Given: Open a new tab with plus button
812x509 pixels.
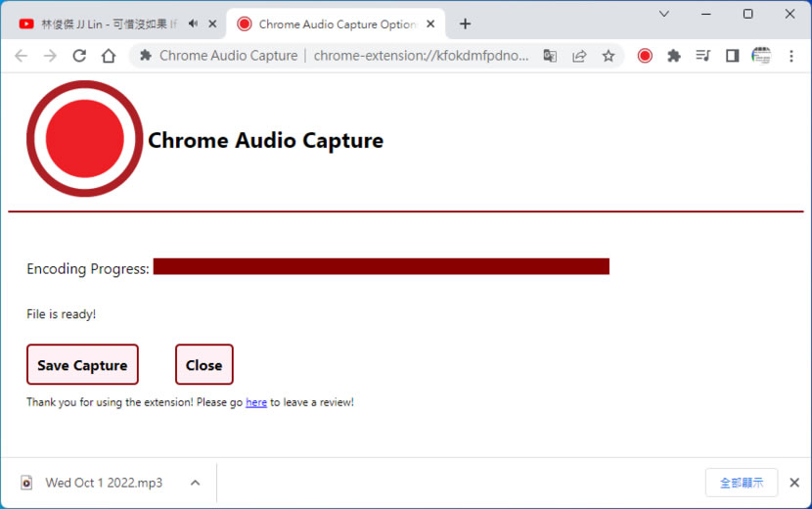Looking at the screenshot, I should 465,23.
